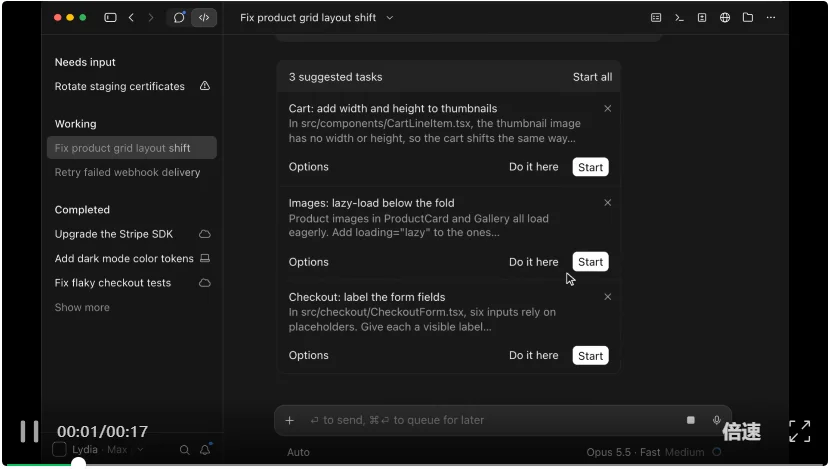Open the folder icon in top toolbar
Viewport: 830px width, 469px height.
747,17
